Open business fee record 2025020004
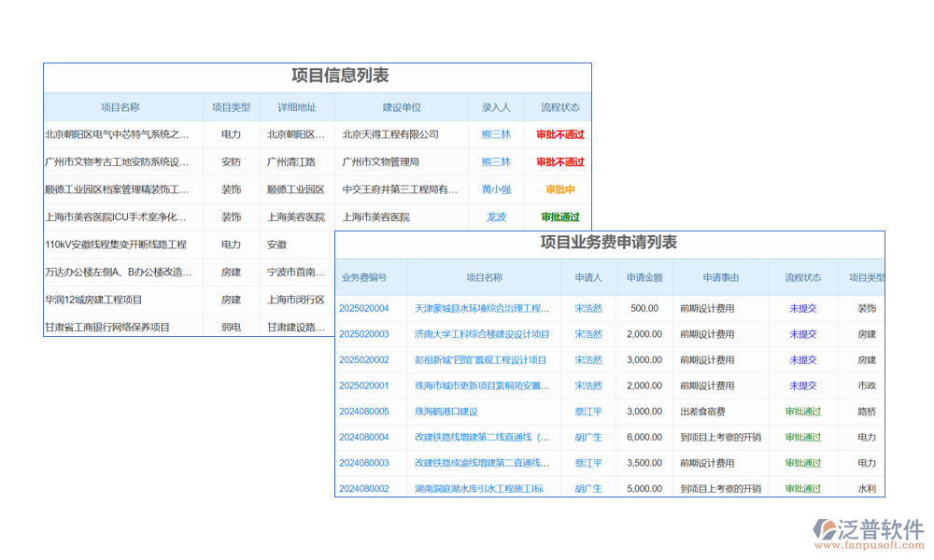The image size is (934, 560). (364, 308)
